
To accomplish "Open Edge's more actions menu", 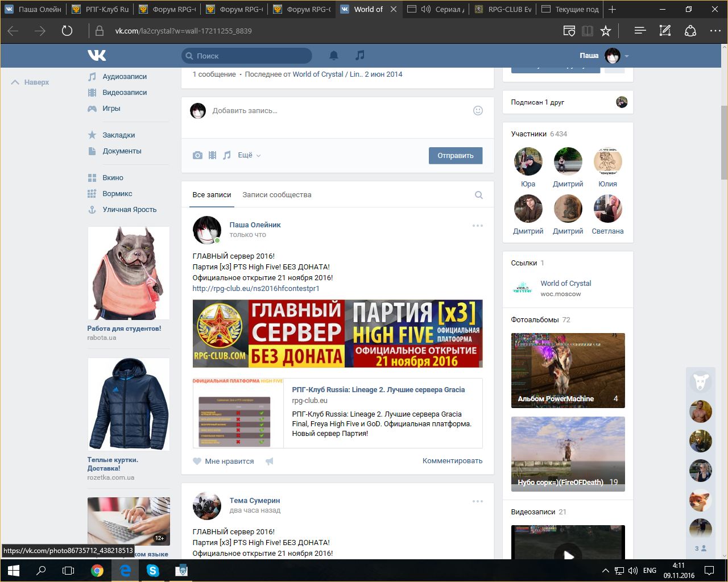I will [715, 31].
